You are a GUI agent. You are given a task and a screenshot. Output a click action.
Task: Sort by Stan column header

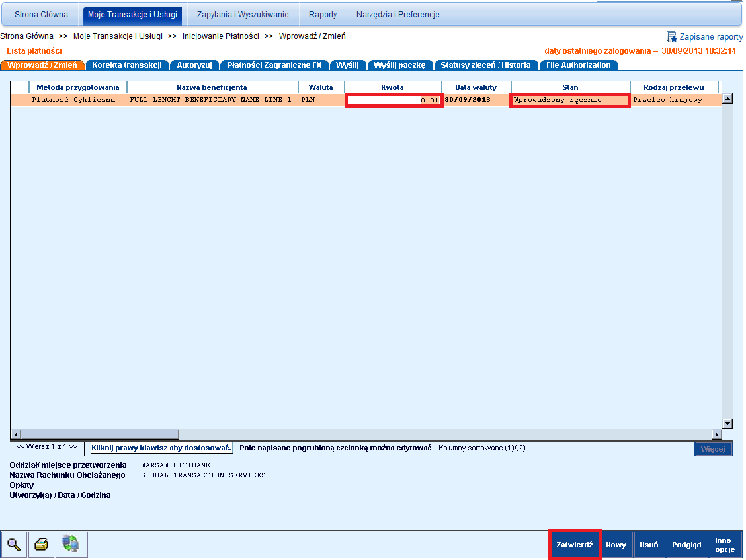[x=570, y=87]
